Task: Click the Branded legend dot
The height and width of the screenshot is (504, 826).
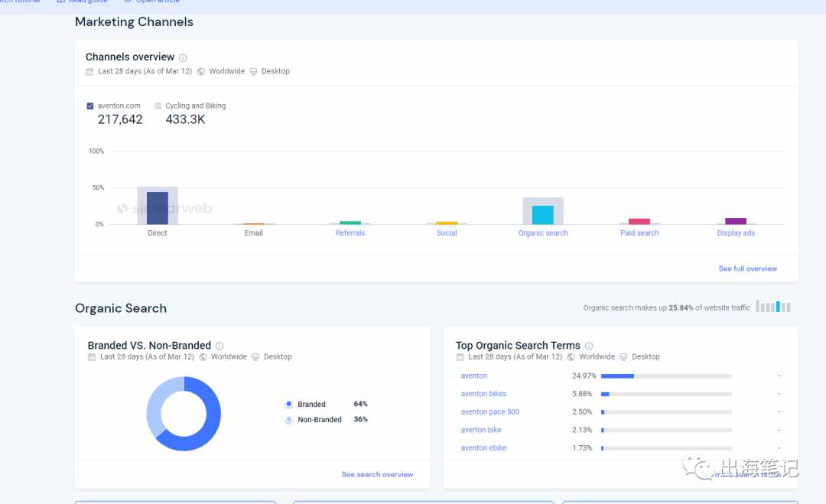Action: tap(288, 404)
